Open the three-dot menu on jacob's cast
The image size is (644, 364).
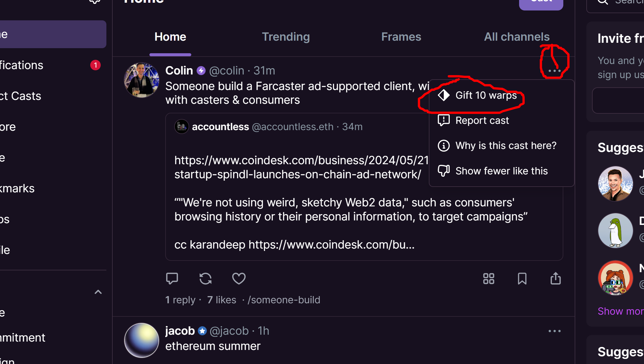coord(554,331)
